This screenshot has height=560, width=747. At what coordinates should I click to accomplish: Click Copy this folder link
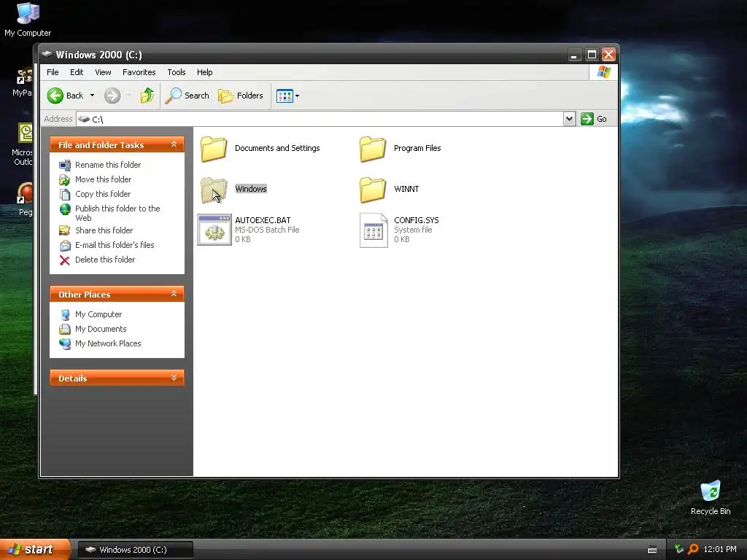[103, 194]
